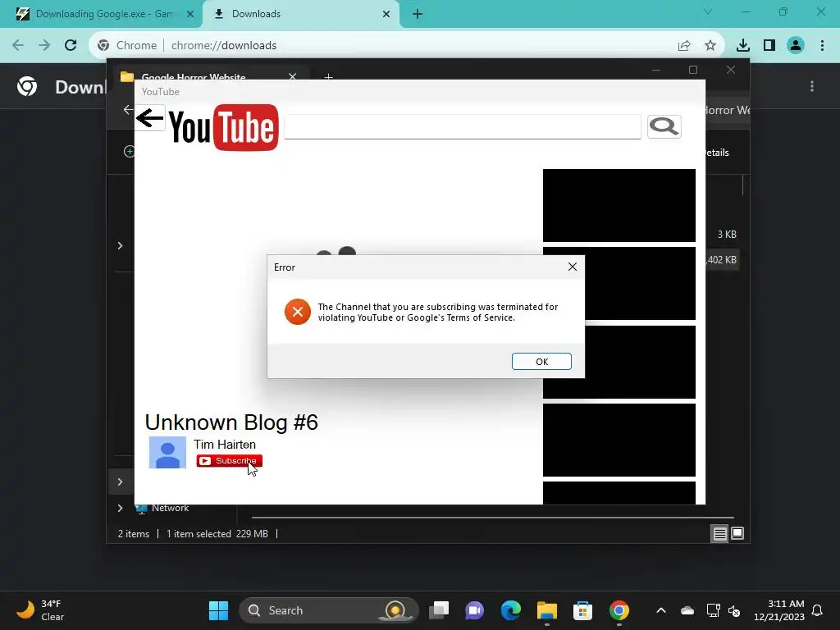This screenshot has width=840, height=630.
Task: Reload the Chrome page
Action: click(x=71, y=45)
